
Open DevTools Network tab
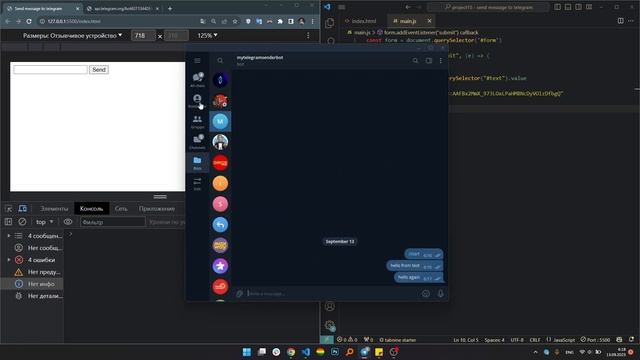121,209
